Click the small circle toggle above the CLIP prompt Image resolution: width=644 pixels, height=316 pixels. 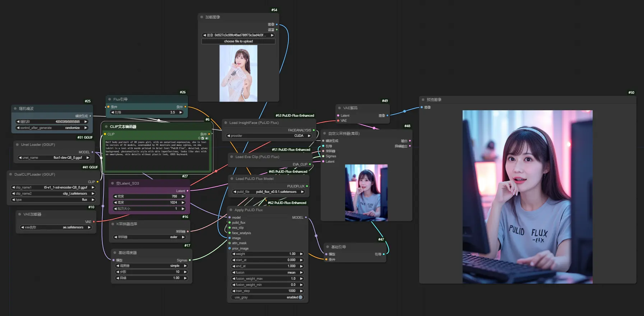[199, 138]
